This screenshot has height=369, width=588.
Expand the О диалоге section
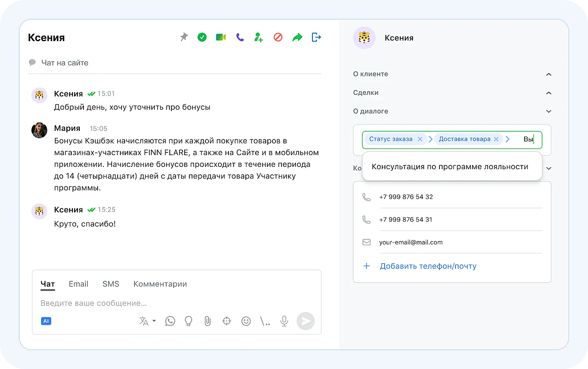(x=549, y=111)
